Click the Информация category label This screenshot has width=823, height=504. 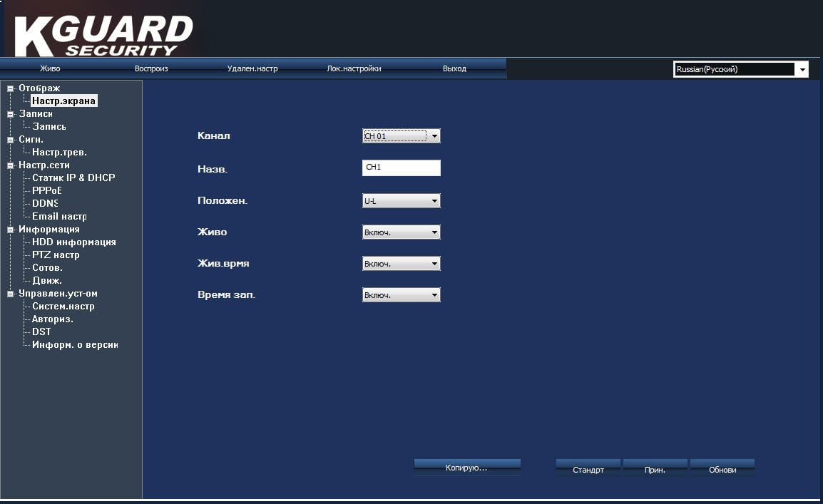tap(49, 229)
